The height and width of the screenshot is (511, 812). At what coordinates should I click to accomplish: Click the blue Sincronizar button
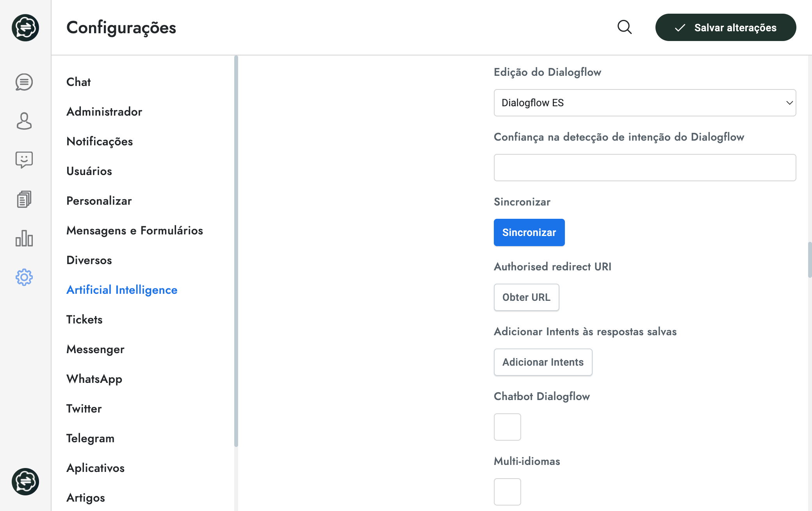click(529, 232)
